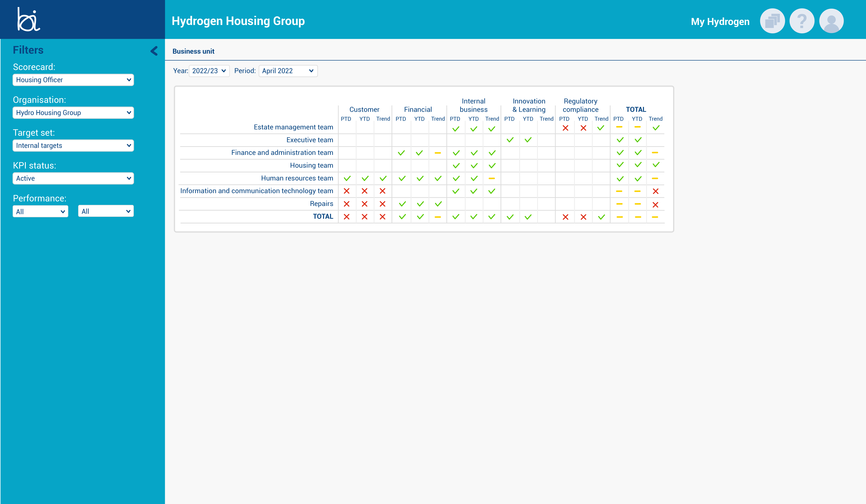Viewport: 866px width, 504px height.
Task: Click the Innovation & Learning column header
Action: (x=529, y=105)
